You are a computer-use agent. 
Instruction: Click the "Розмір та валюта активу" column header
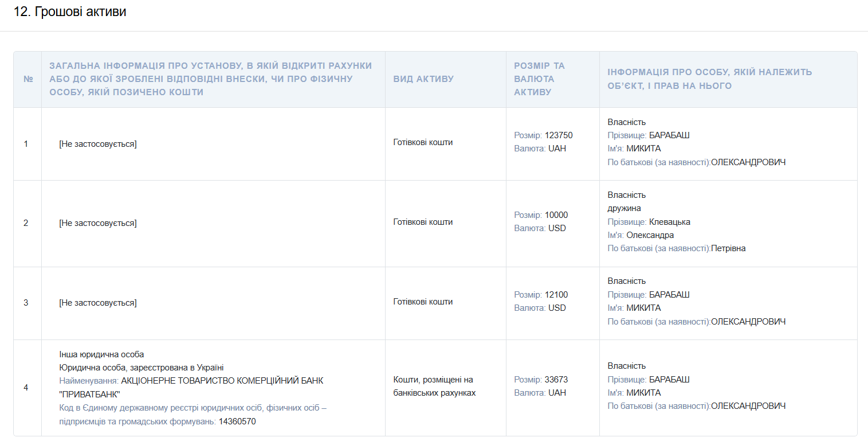(539, 79)
